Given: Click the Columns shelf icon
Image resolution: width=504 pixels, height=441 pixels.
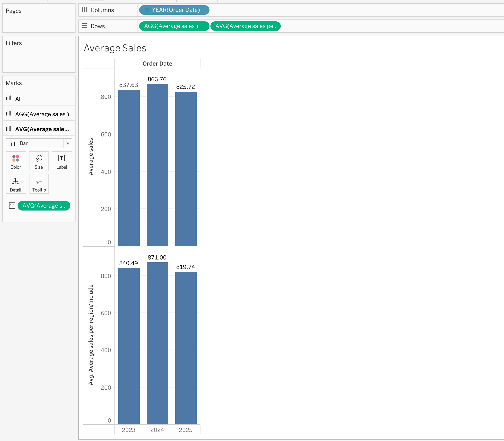Looking at the screenshot, I should 85,10.
